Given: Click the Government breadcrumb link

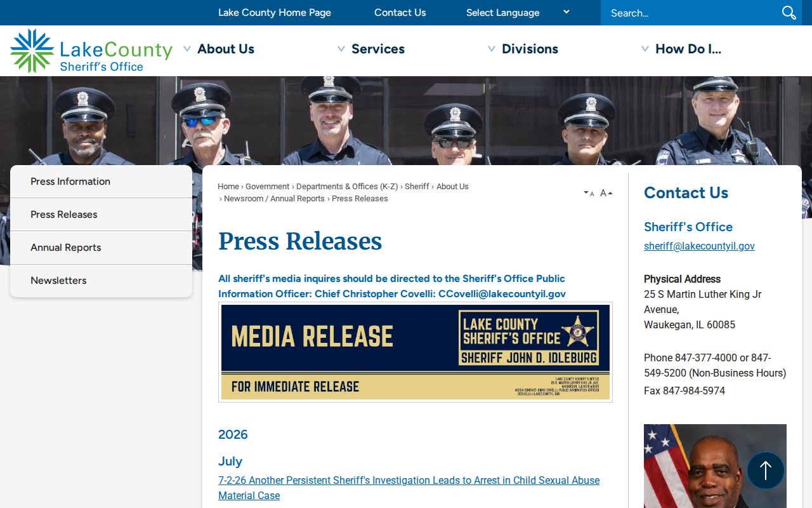Looking at the screenshot, I should [x=268, y=187].
